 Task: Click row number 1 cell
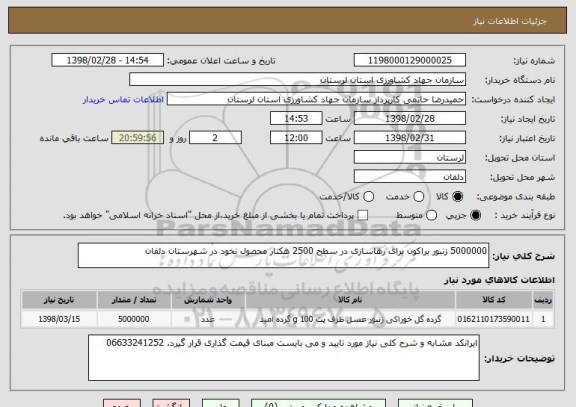tap(543, 319)
